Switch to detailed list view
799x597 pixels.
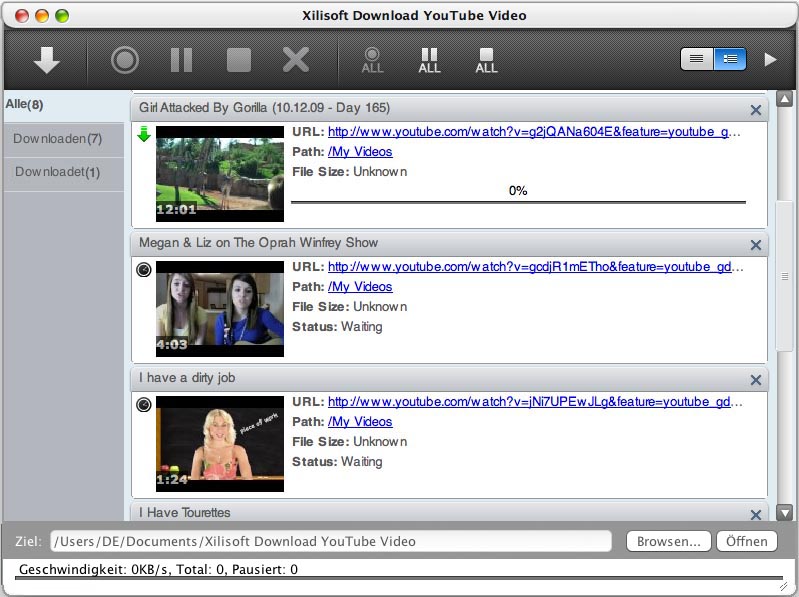pyautogui.click(x=730, y=59)
